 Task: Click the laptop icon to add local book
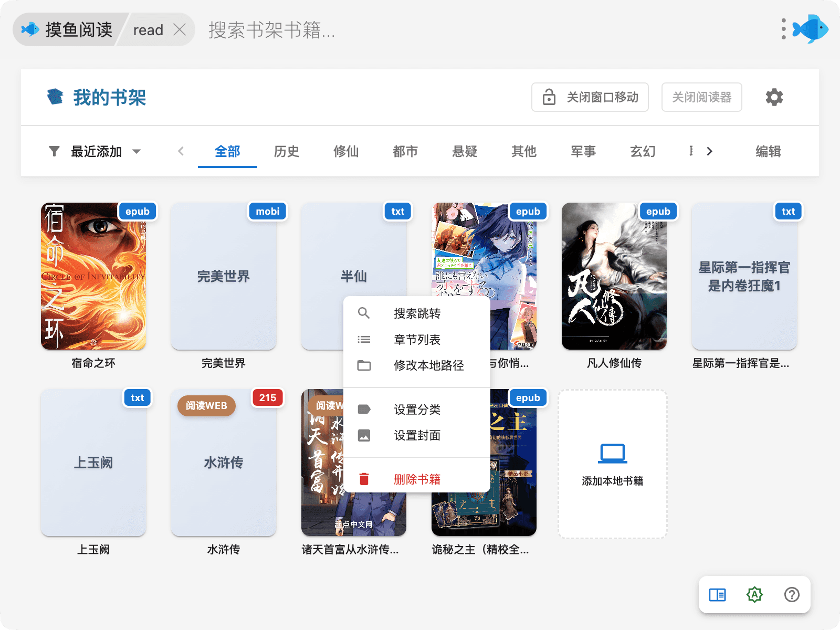click(612, 454)
